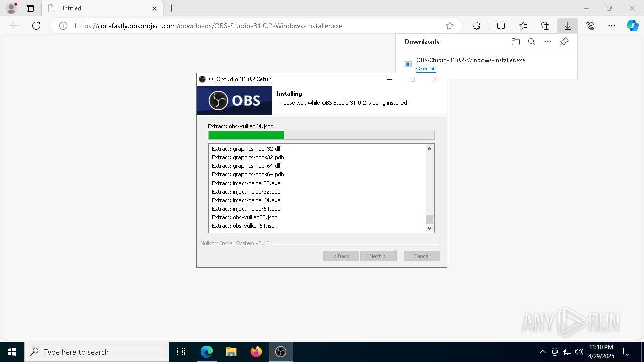This screenshot has height=362, width=644.
Task: Click the browser back arrow
Action: (x=14, y=26)
